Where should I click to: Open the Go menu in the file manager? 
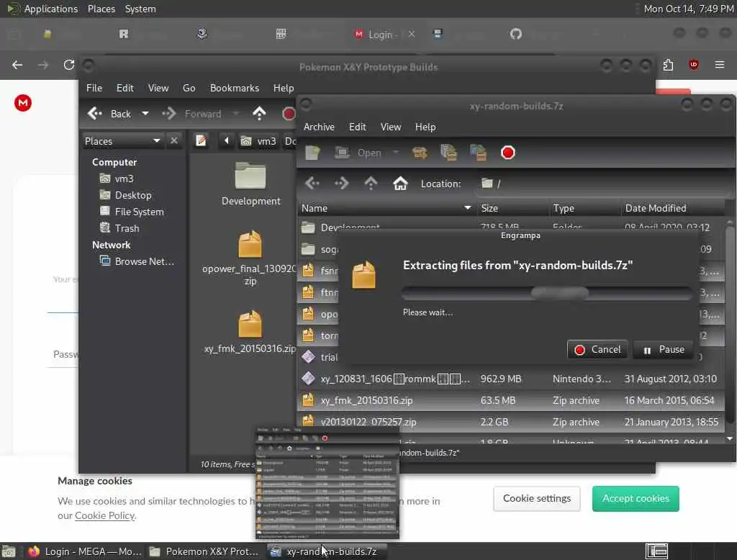coord(189,88)
